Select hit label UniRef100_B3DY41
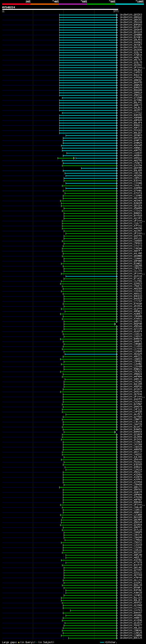The image size is (146, 644). tap(131, 180)
